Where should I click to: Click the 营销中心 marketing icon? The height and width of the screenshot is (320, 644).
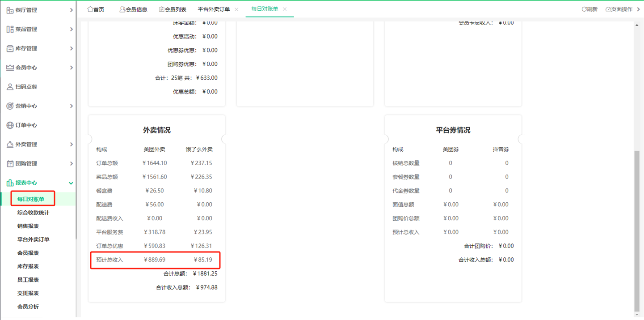[x=9, y=106]
